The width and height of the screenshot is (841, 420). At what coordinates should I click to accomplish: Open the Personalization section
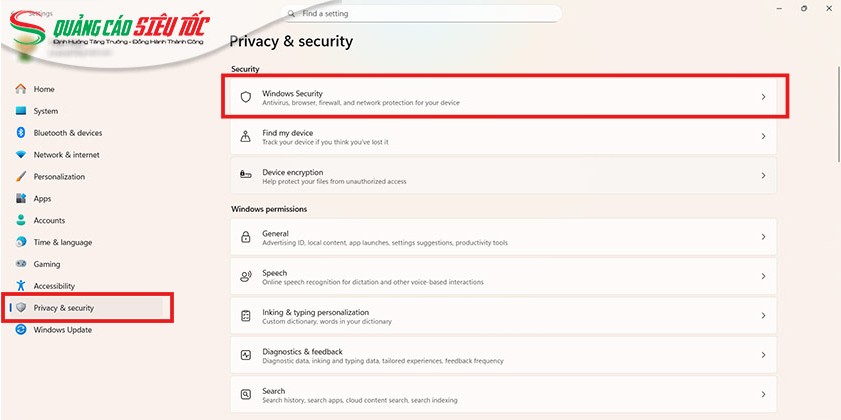pos(59,177)
